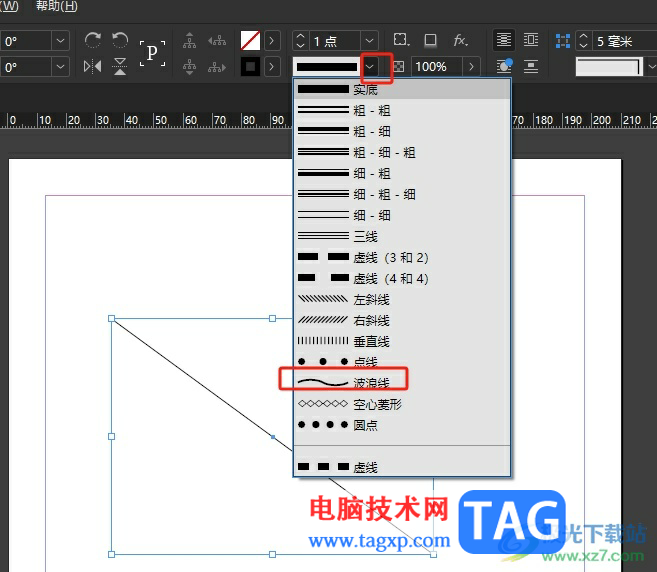Select 点线 stroke type
This screenshot has width=657, height=572.
(x=402, y=362)
